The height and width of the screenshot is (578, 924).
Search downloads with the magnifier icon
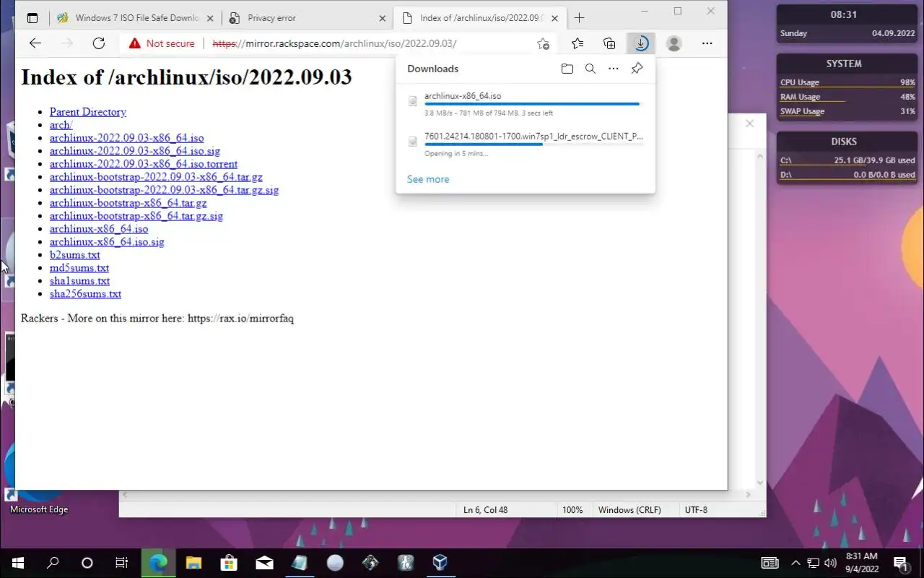(590, 69)
